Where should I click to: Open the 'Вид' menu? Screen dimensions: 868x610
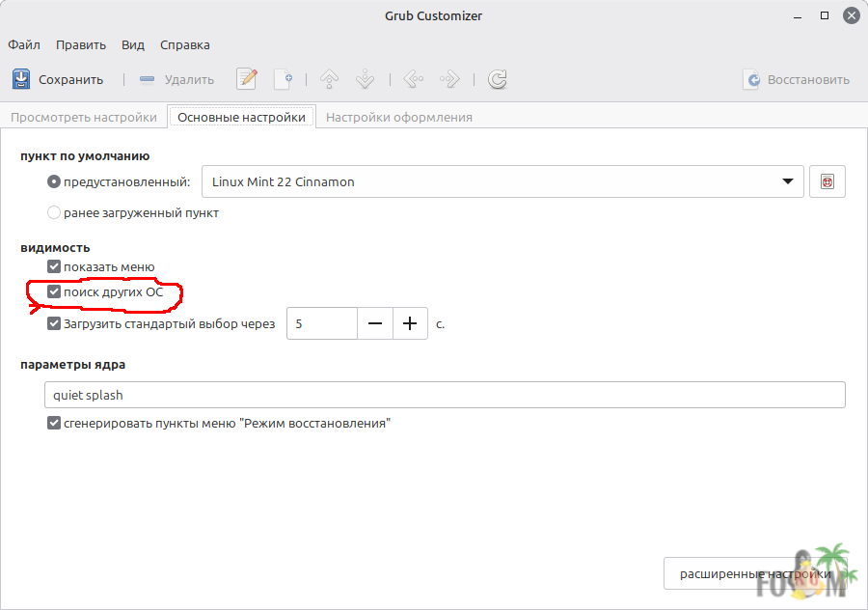pyautogui.click(x=133, y=44)
